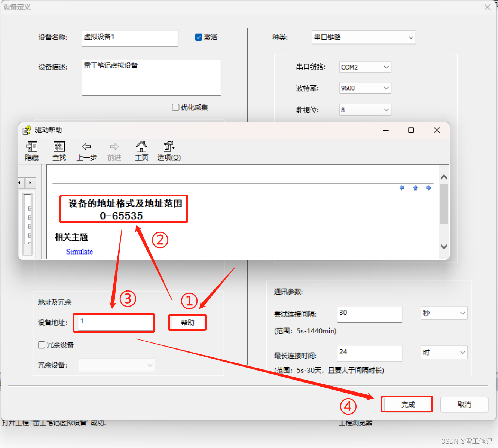
Task: Click the 设备地址 input field
Action: coord(114,323)
